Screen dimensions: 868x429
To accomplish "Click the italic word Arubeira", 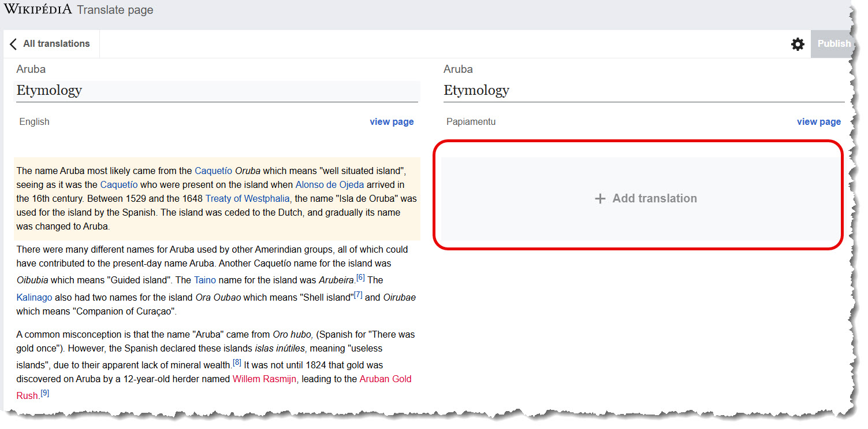I will click(337, 280).
